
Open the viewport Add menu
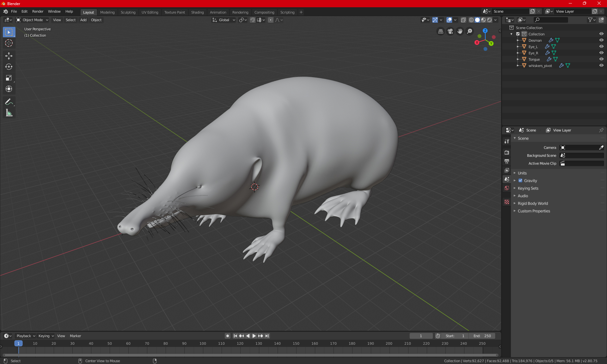point(83,20)
